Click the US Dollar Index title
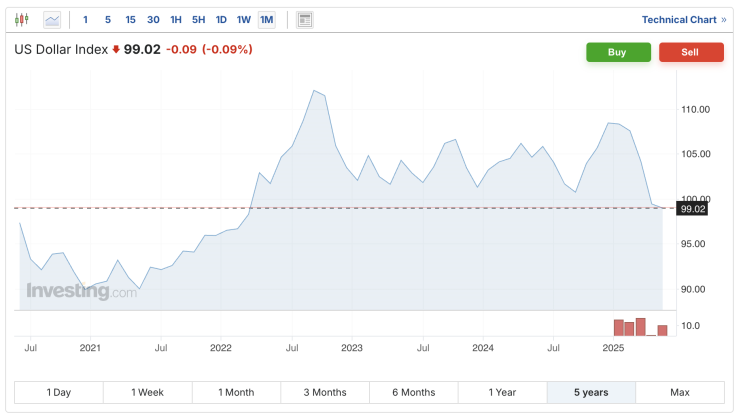Screen dimensions: 743x418 [61, 49]
